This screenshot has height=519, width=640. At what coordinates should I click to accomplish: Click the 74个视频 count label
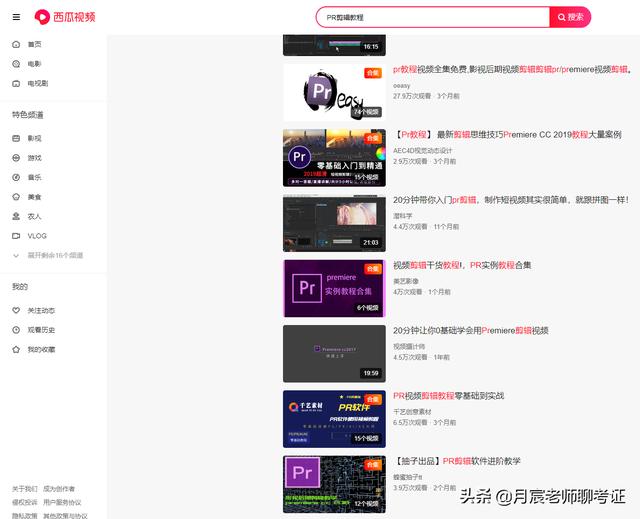click(x=366, y=112)
